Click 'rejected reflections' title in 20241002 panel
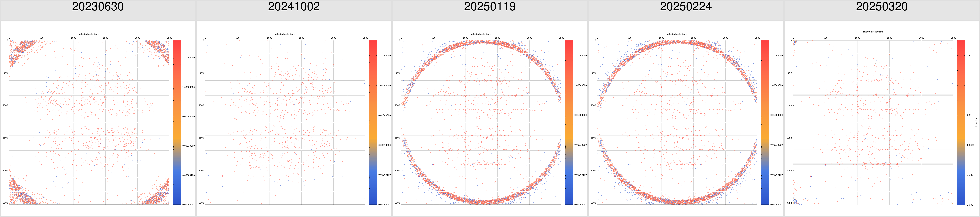This screenshot has width=980, height=217. click(285, 34)
